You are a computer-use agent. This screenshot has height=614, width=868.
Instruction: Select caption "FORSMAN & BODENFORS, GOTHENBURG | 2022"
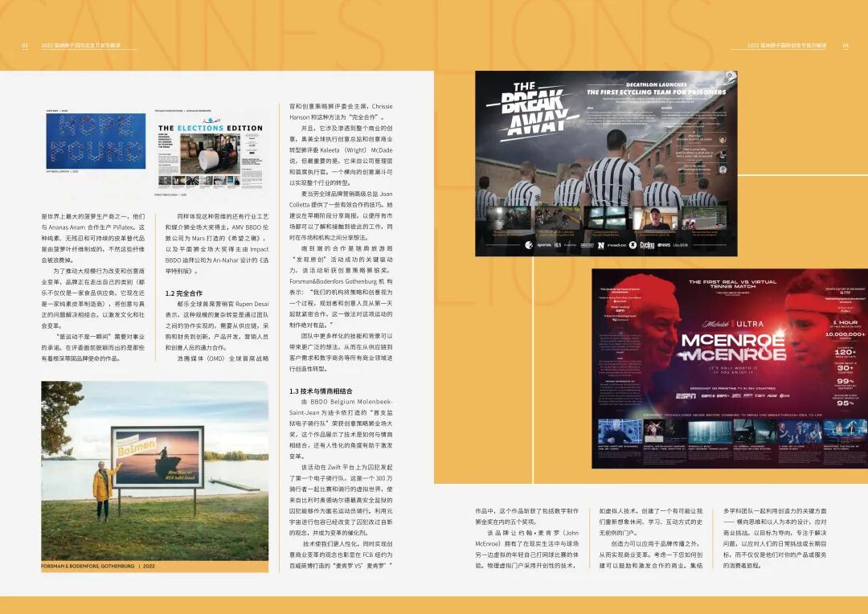tap(98, 567)
